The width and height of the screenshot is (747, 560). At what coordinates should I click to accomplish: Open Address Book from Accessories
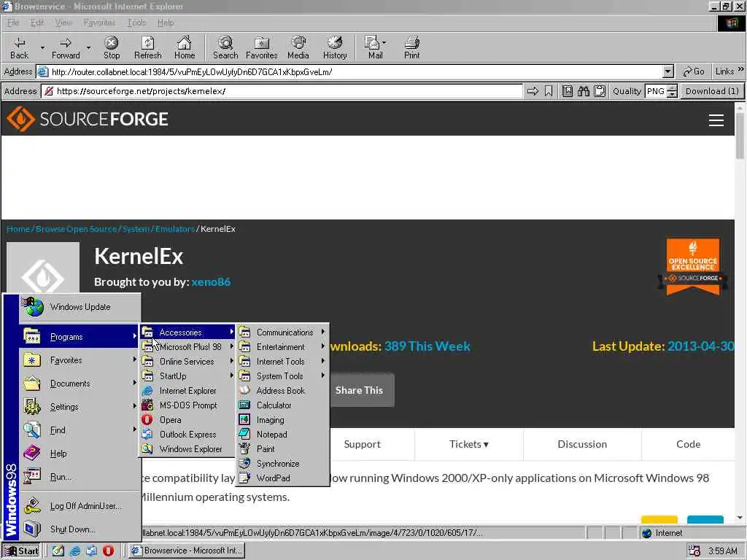(x=284, y=391)
